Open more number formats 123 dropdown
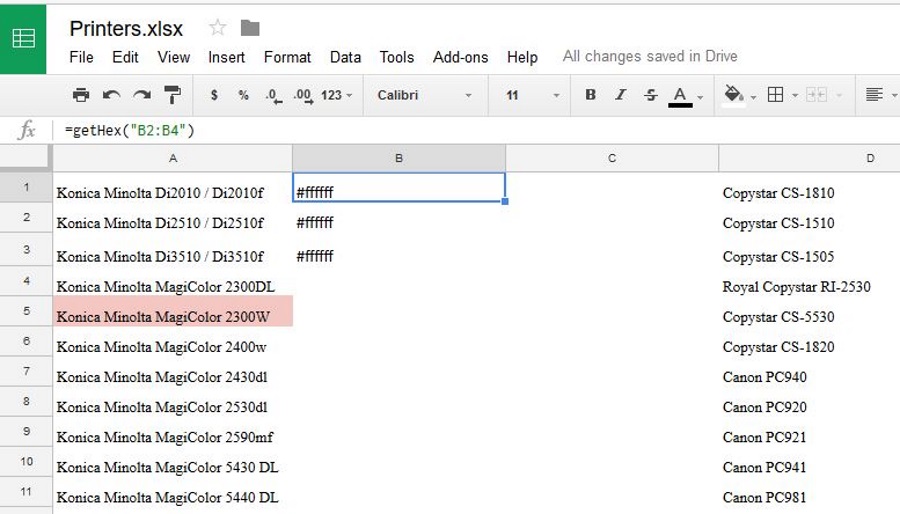 pos(336,95)
